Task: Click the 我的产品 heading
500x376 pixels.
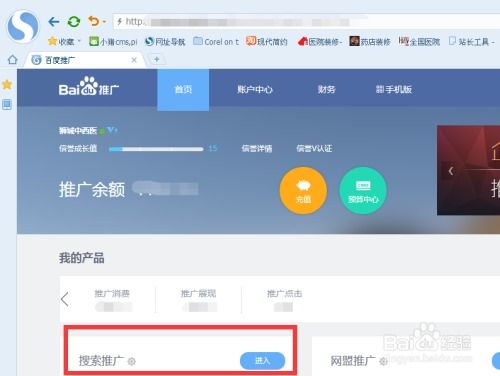Action: click(x=82, y=258)
